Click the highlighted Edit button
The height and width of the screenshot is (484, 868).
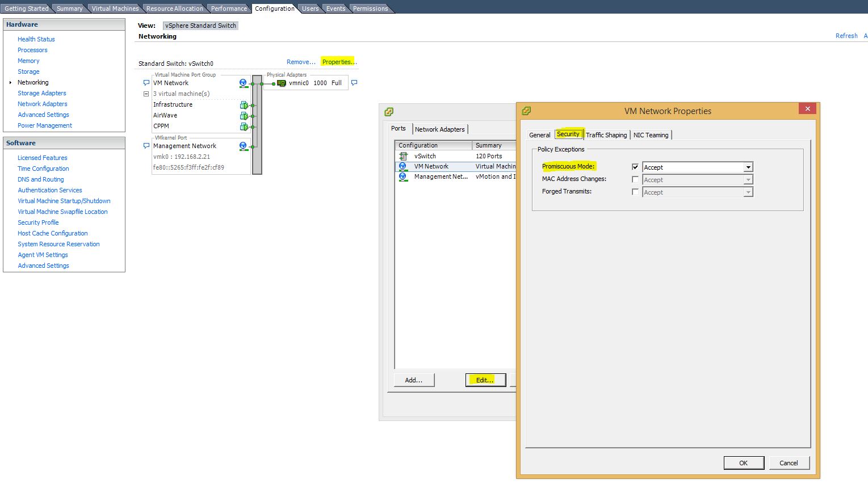485,380
